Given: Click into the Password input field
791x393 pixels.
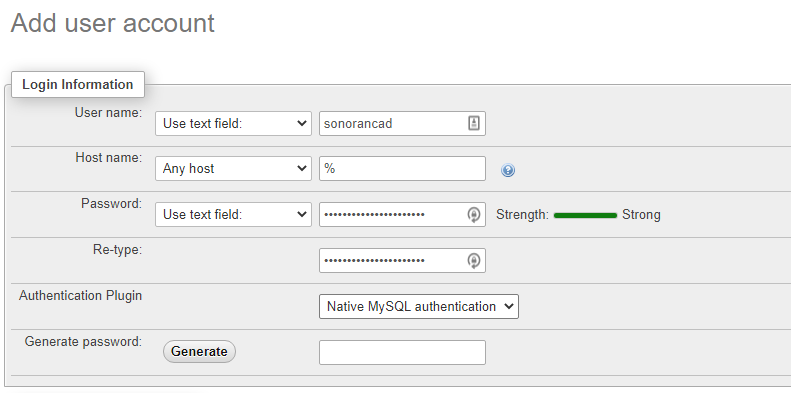Looking at the screenshot, I should point(402,214).
